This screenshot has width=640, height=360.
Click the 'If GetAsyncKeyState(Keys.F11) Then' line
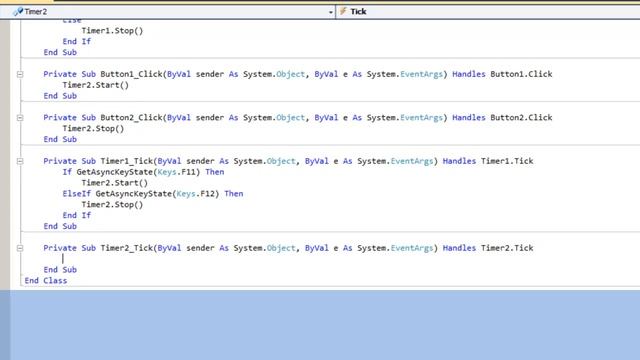[143, 172]
